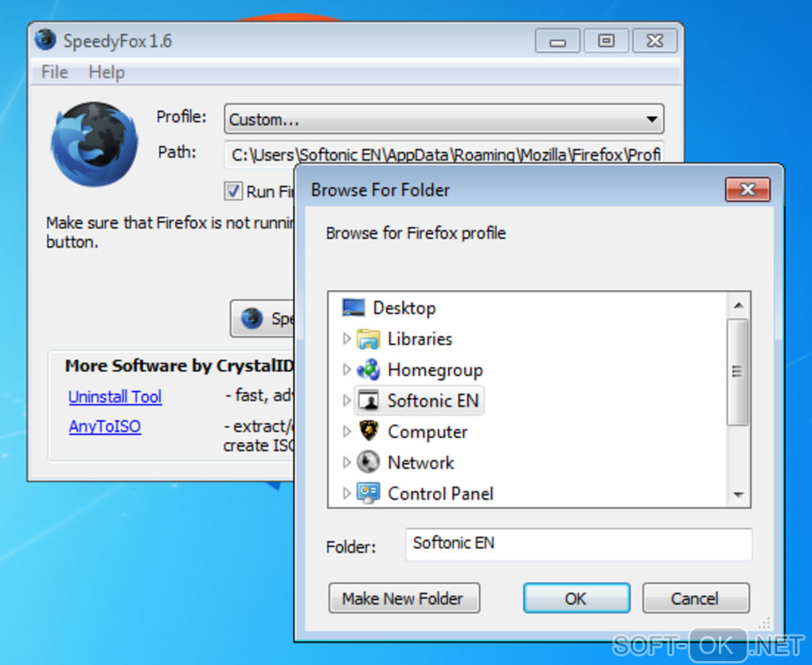
Task: Click the folder tree scrollbar thumb
Action: 737,371
